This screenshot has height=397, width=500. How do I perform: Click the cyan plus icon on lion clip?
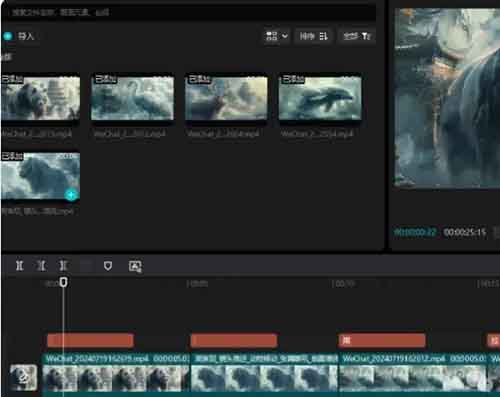71,195
